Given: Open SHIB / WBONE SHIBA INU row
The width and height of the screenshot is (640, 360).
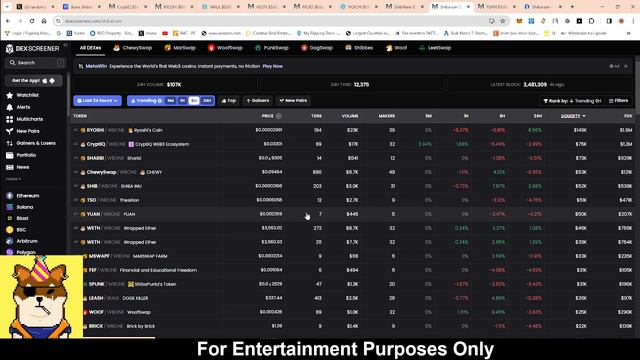Looking at the screenshot, I should click(x=353, y=186).
